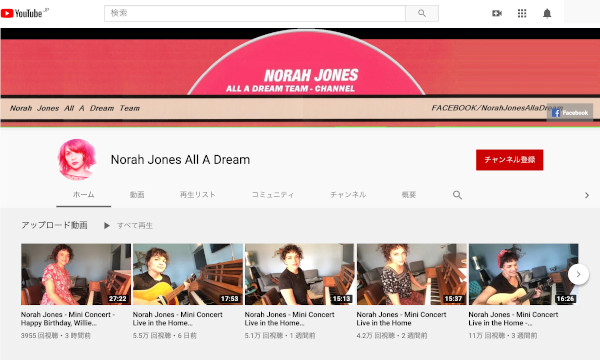Click the search magnifier button in top bar
The width and height of the screenshot is (600, 360).
click(422, 13)
